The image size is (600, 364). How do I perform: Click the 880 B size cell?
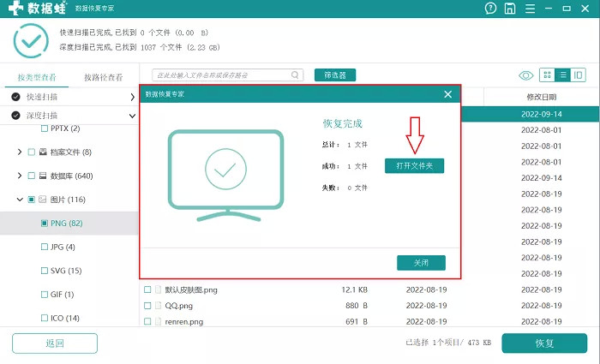(357, 306)
